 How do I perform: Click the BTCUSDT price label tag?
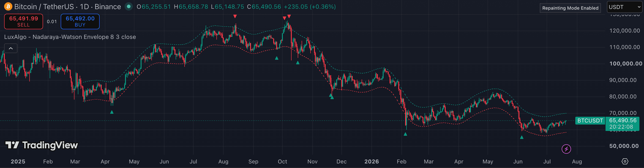(590, 120)
